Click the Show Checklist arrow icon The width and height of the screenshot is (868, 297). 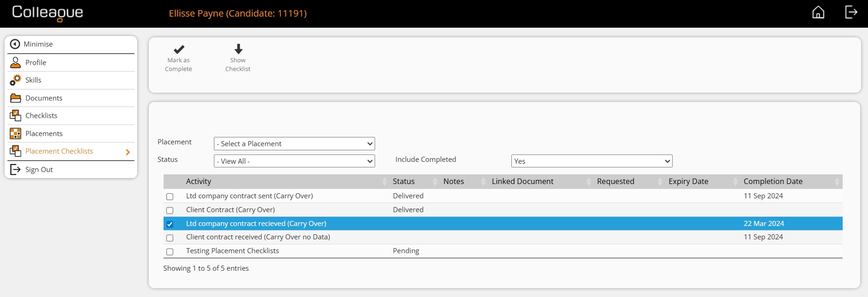(x=238, y=49)
